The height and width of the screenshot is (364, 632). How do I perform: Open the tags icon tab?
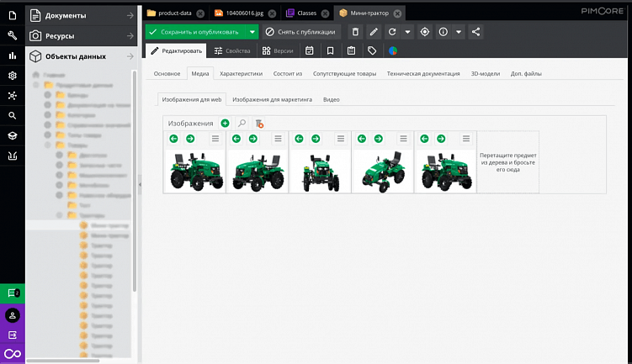(372, 50)
